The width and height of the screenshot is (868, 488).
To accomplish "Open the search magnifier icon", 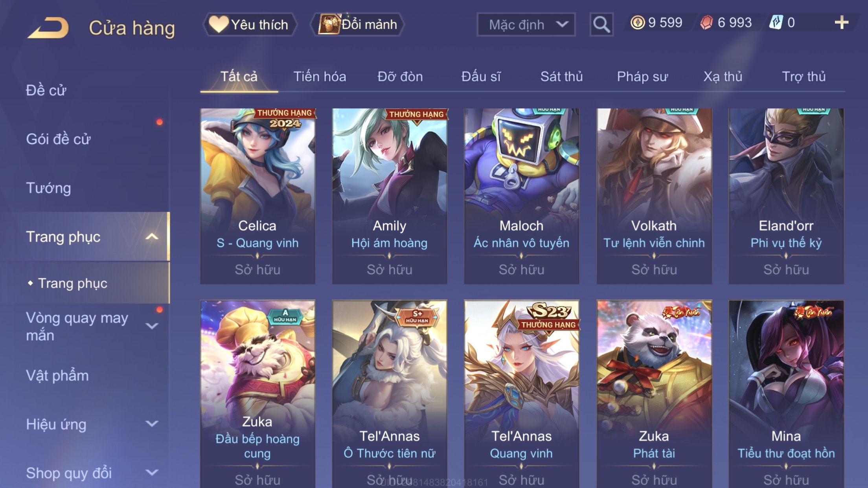I will 601,24.
